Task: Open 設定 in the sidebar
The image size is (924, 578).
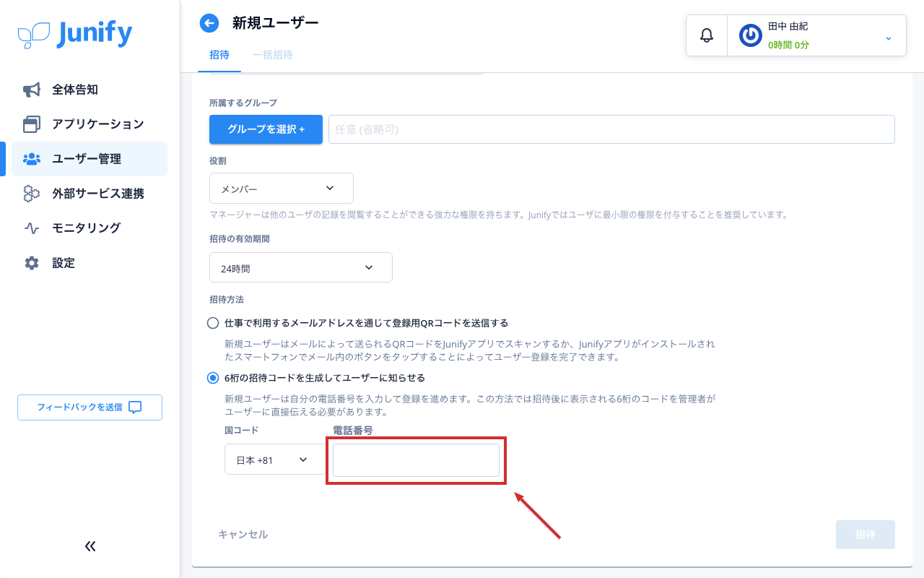Action: coord(90,263)
